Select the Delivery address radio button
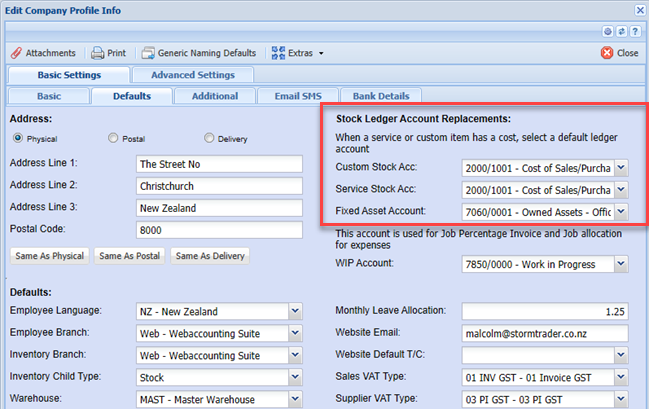This screenshot has width=649, height=409. click(x=209, y=139)
